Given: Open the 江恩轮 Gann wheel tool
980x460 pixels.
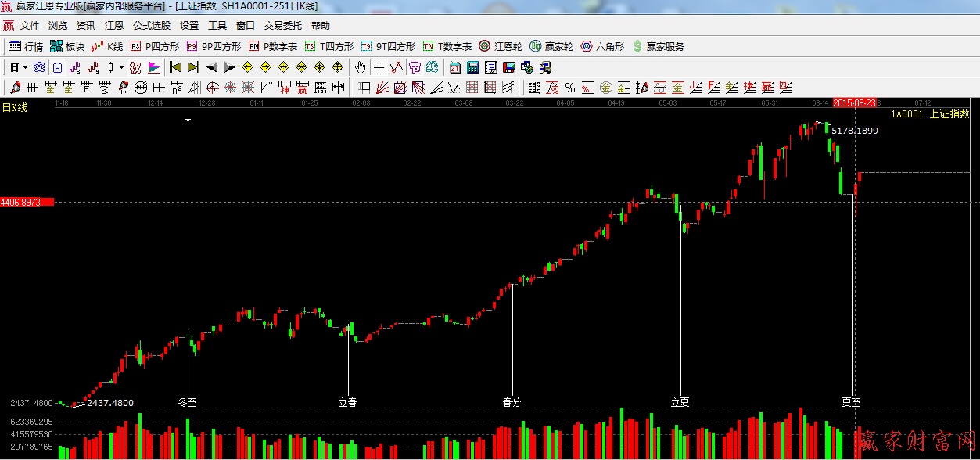Looking at the screenshot, I should point(501,46).
